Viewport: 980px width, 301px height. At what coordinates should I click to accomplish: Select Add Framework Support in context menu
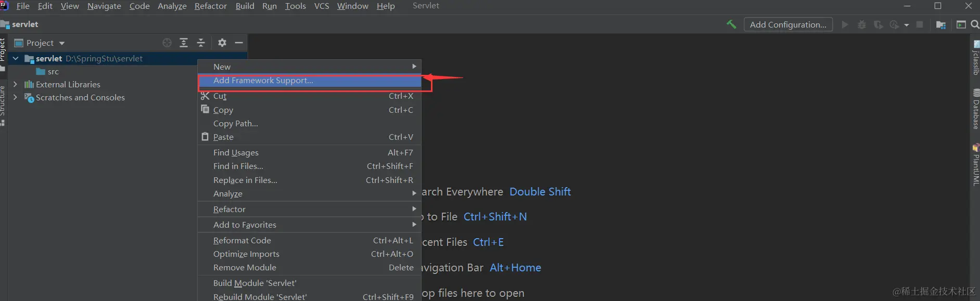pos(309,81)
